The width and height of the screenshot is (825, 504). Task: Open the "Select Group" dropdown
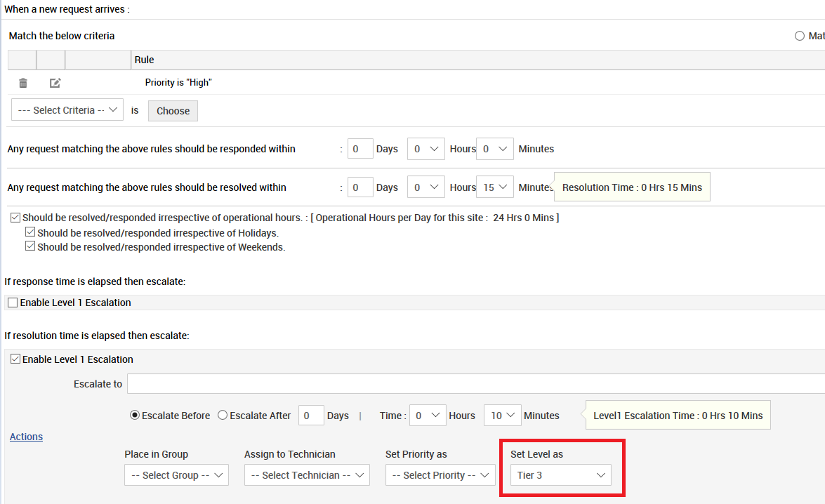[x=176, y=475]
